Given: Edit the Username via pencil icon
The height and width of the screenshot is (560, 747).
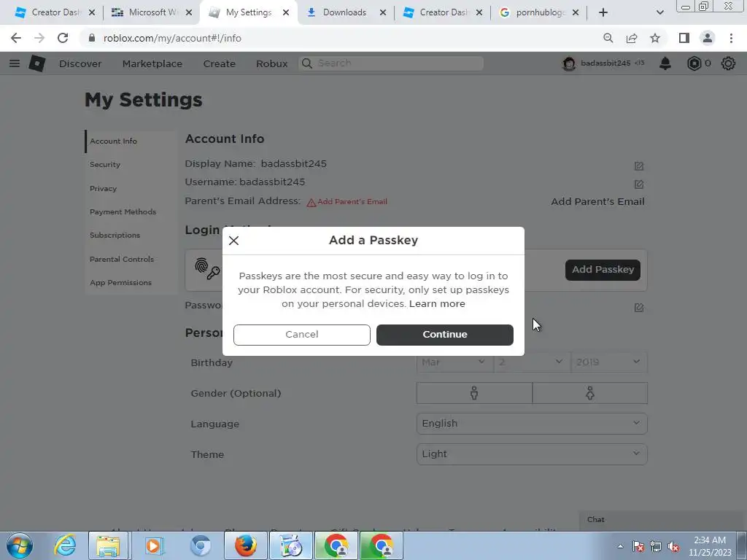Looking at the screenshot, I should coord(639,184).
